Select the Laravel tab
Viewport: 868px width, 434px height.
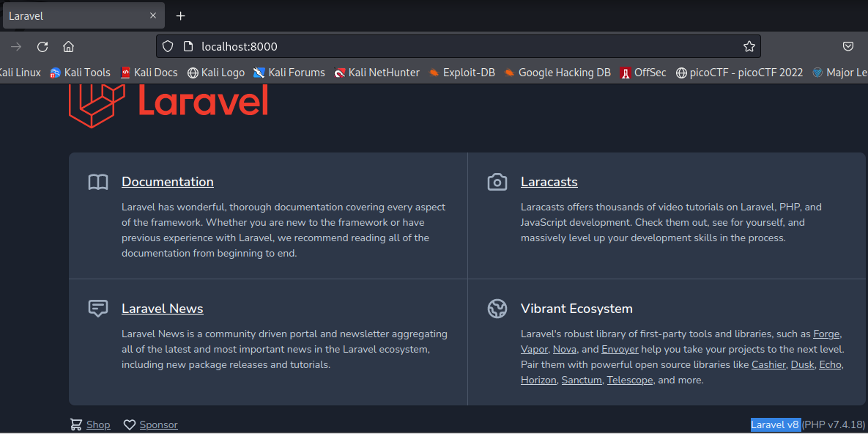84,16
